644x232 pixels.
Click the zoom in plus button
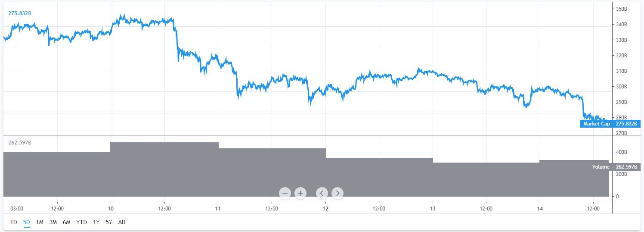coord(300,193)
